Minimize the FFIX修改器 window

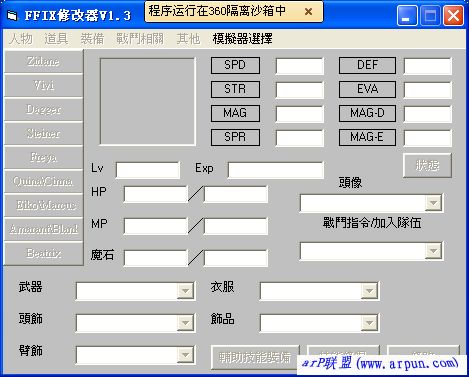click(407, 16)
